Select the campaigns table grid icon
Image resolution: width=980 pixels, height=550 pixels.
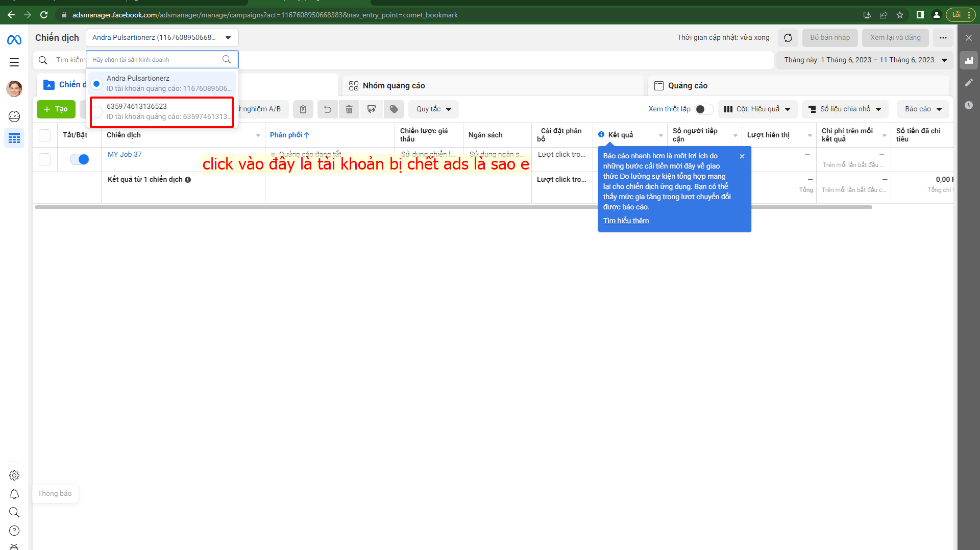click(14, 138)
